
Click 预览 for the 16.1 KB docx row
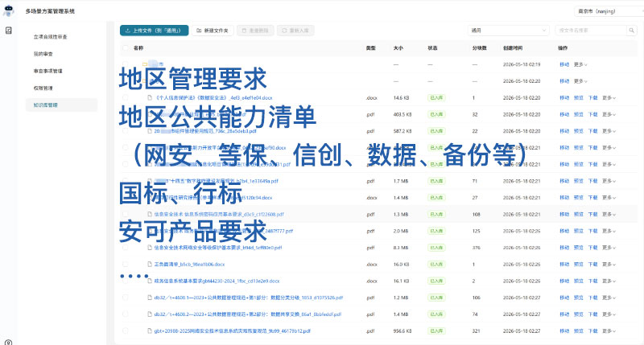[578, 281]
